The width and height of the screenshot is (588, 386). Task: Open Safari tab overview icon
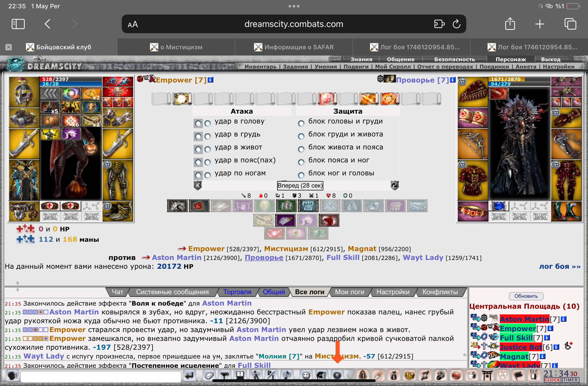click(570, 24)
